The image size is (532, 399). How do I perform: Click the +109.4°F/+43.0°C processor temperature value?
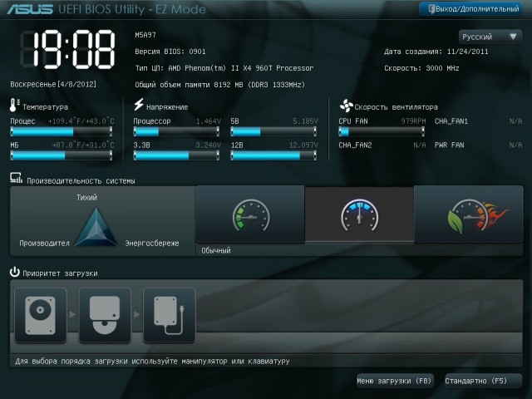81,121
